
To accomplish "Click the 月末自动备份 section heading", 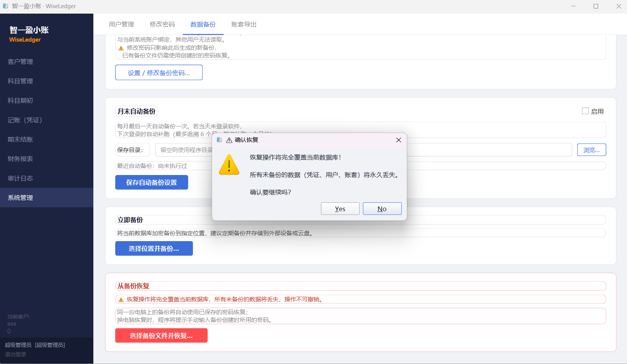I will point(137,111).
